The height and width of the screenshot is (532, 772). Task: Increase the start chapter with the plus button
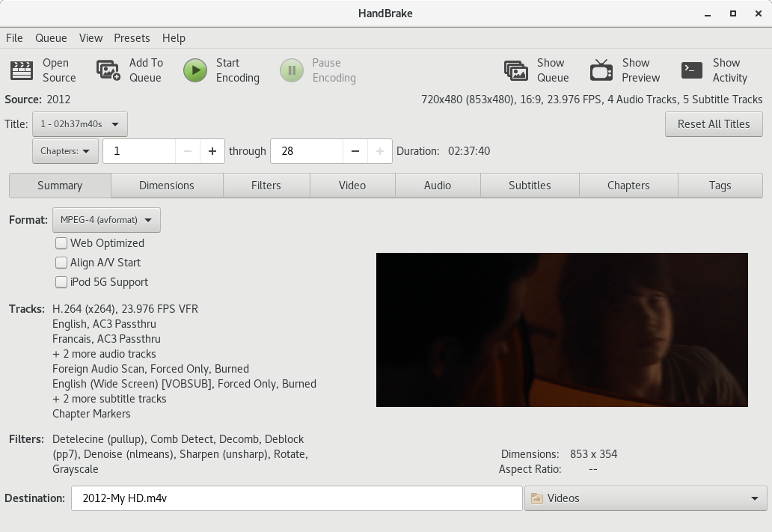(212, 151)
